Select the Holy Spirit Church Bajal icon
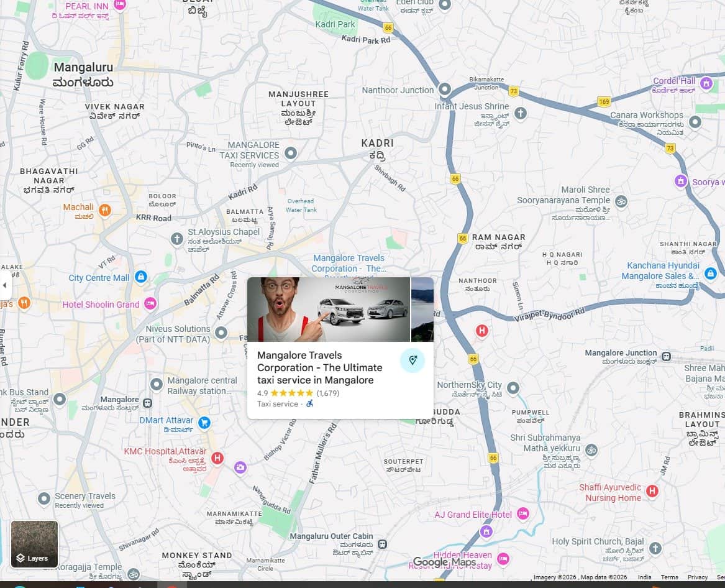Viewport: 725px width, 588px height. 655,548
